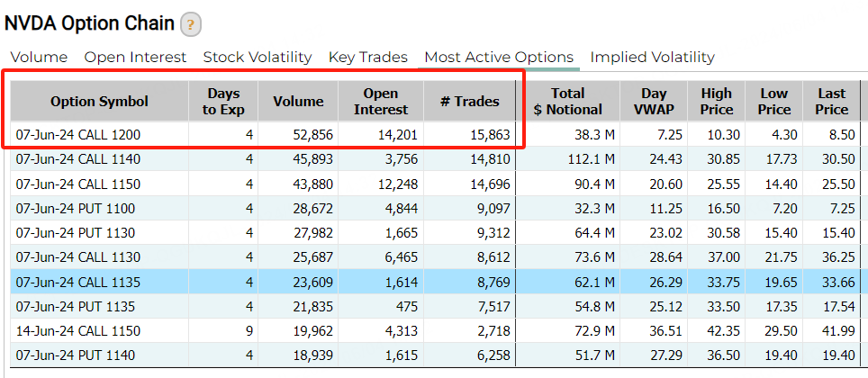The height and width of the screenshot is (378, 868).
Task: Sort by Option Symbol column header
Action: click(x=100, y=102)
